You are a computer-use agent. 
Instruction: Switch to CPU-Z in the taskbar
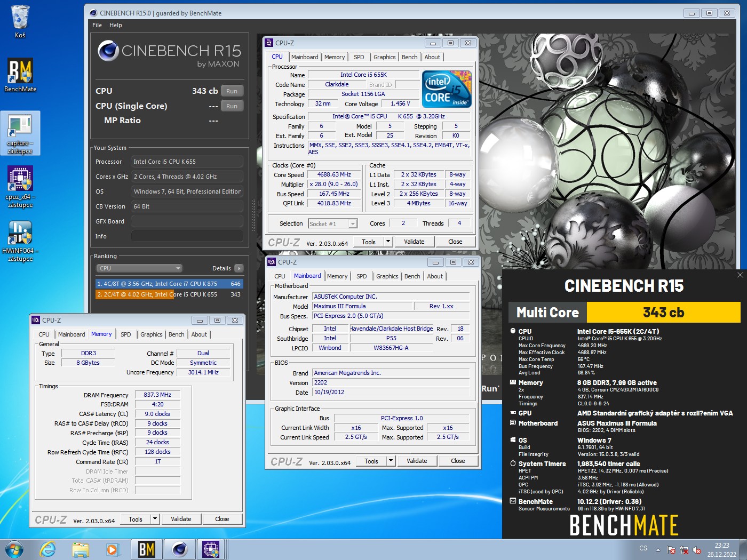(x=211, y=549)
